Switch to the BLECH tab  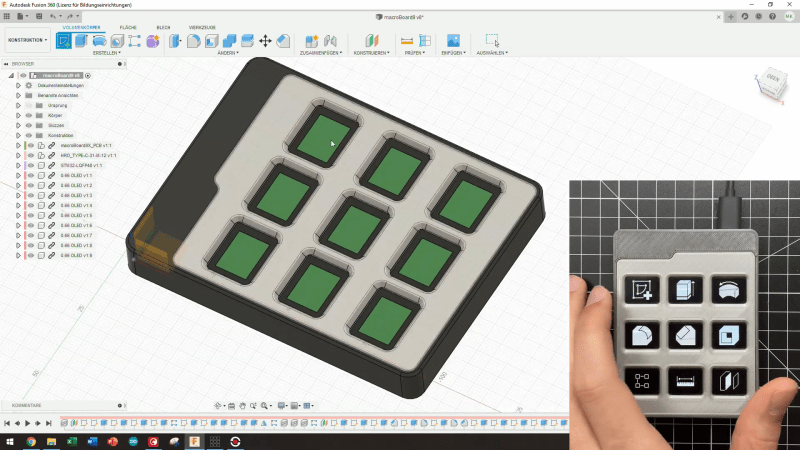(163, 28)
